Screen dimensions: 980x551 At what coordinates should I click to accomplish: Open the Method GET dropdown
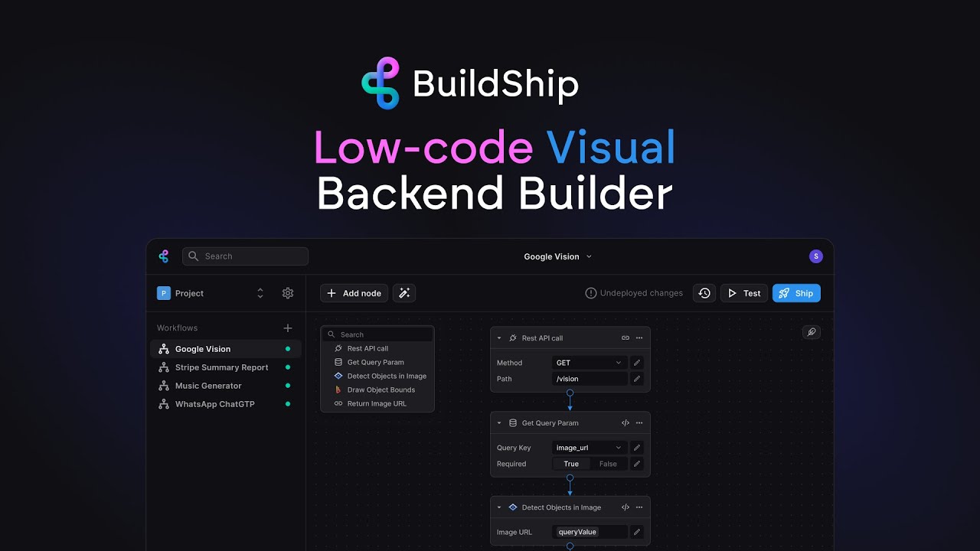(x=590, y=363)
